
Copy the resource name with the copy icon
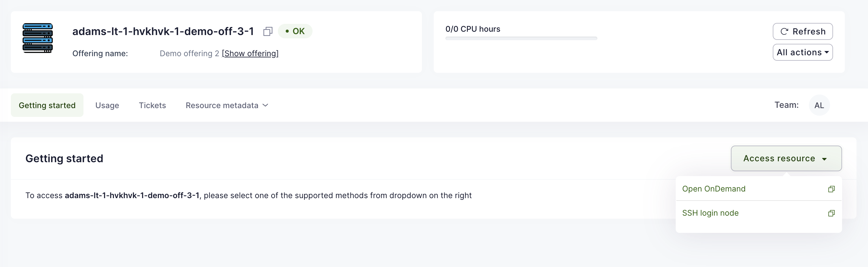268,31
